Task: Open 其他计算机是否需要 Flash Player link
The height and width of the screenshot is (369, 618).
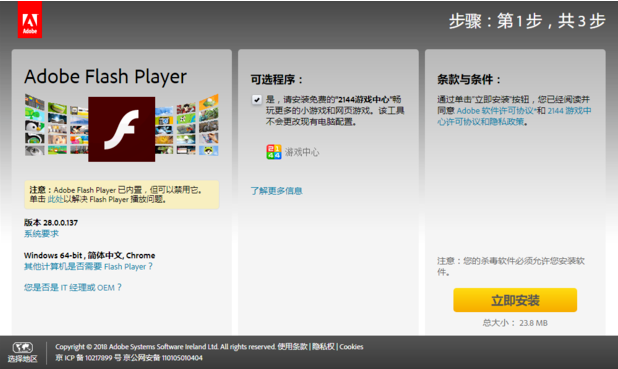Action: pyautogui.click(x=88, y=266)
